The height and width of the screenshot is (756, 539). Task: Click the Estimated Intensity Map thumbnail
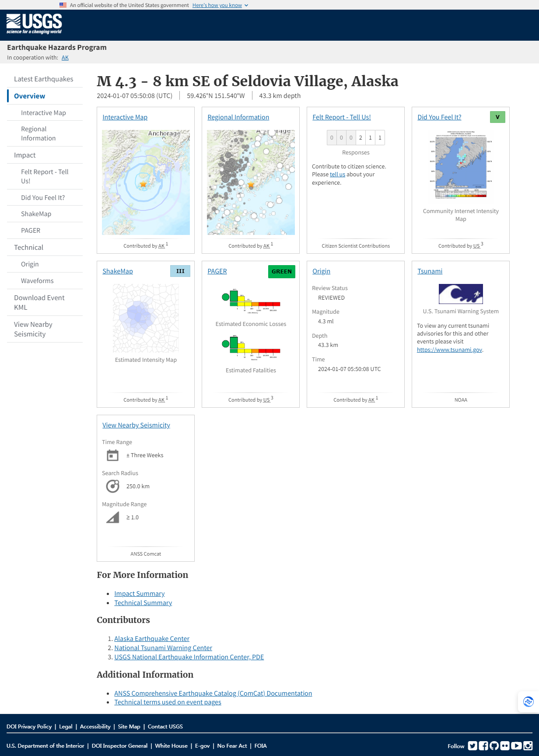(x=146, y=318)
